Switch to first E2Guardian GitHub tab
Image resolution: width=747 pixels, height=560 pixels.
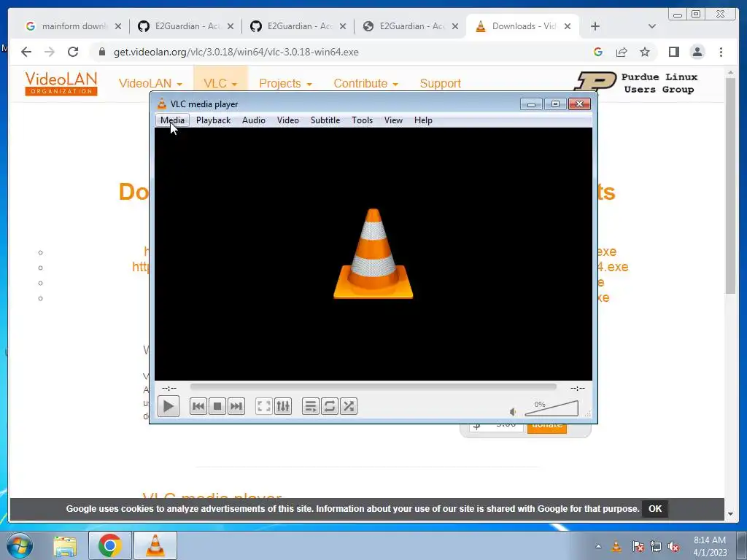pos(186,26)
